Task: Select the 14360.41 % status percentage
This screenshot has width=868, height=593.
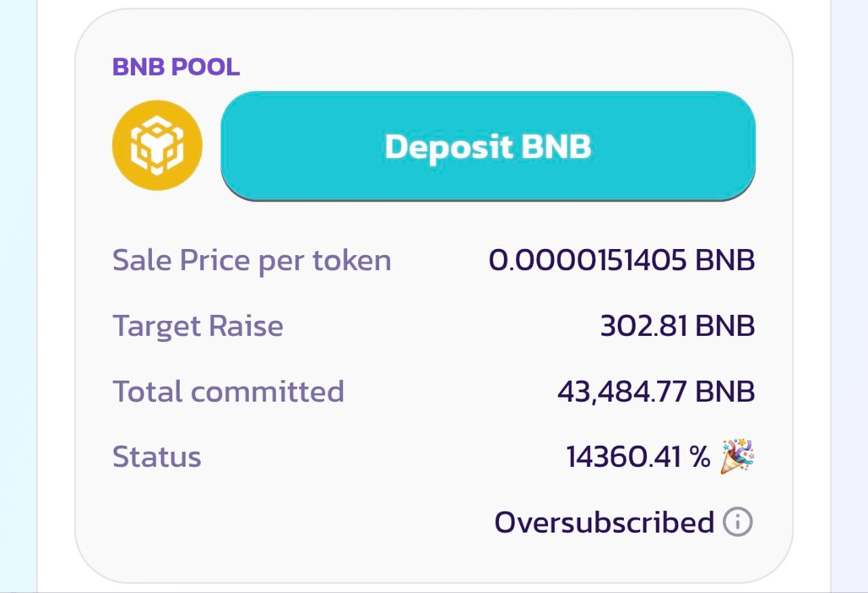Action: pyautogui.click(x=638, y=457)
